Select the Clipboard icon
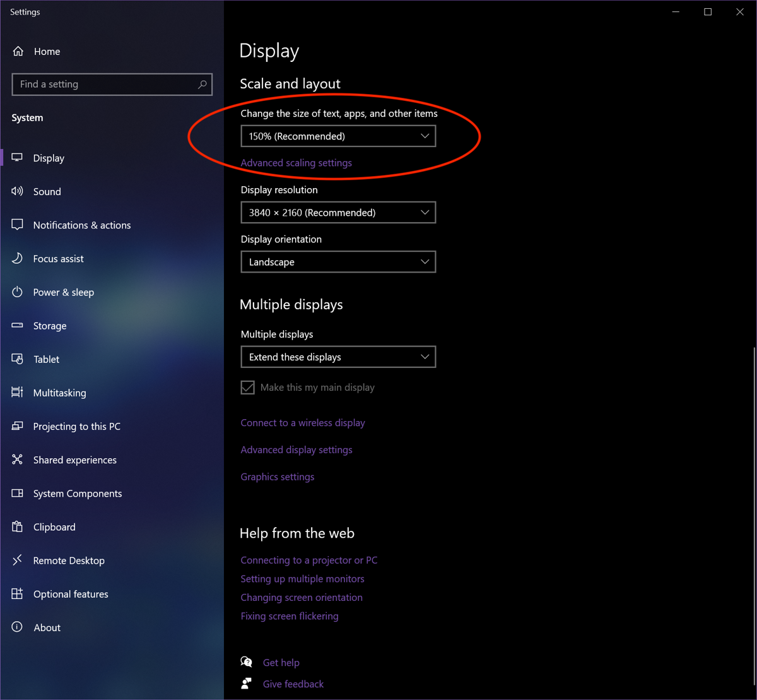This screenshot has width=757, height=700. point(18,526)
